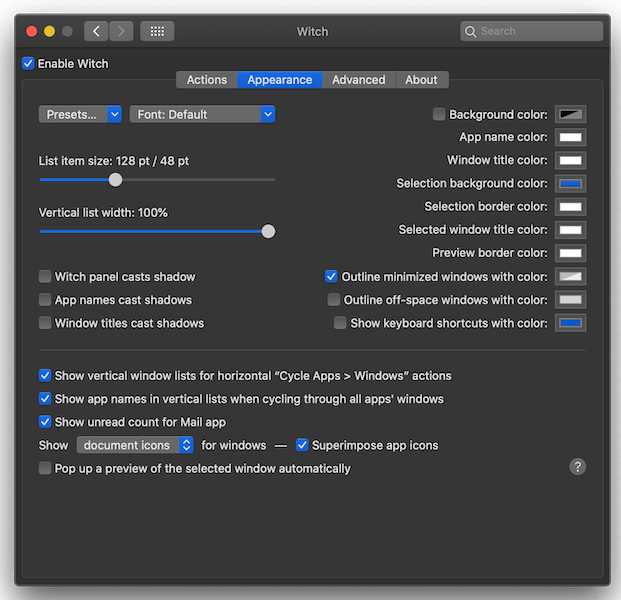Click the List item size slider knob
621x600 pixels.
(115, 180)
